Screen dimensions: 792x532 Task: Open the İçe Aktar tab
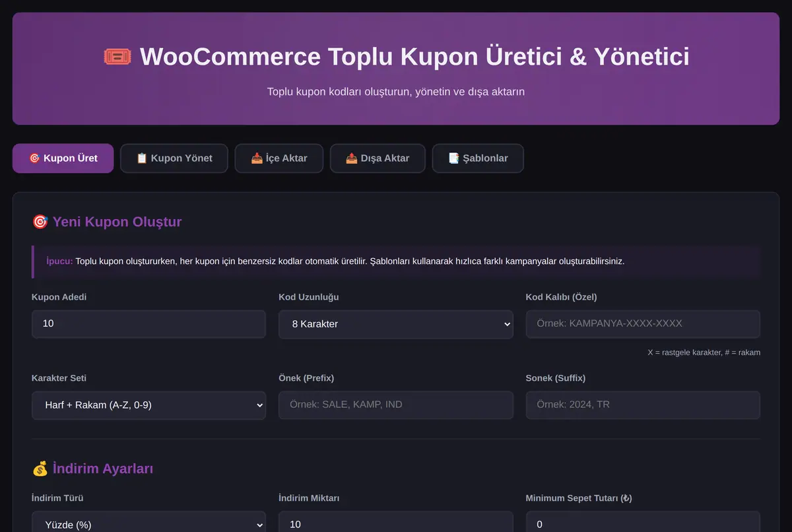tap(279, 158)
